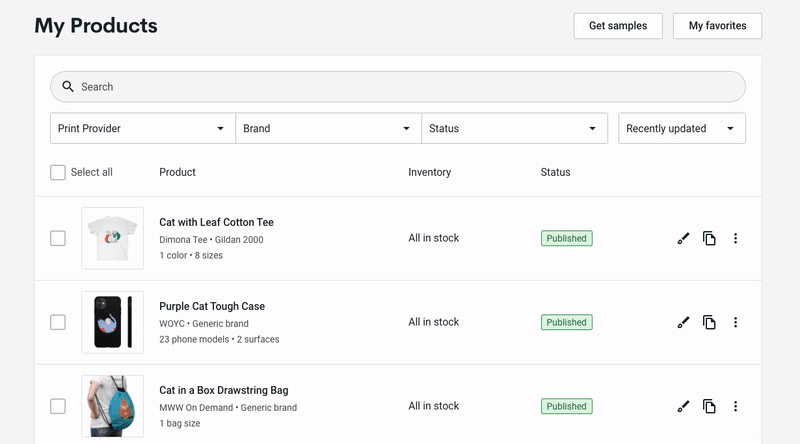Open more options for Cat with Leaf Tee

pos(735,238)
